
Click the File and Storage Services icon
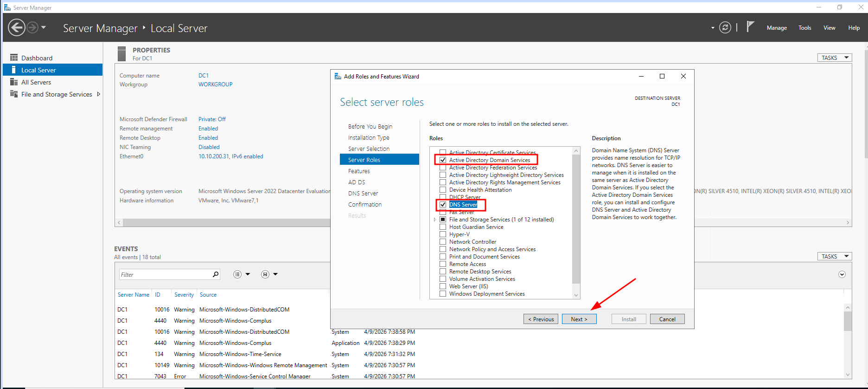tap(14, 94)
